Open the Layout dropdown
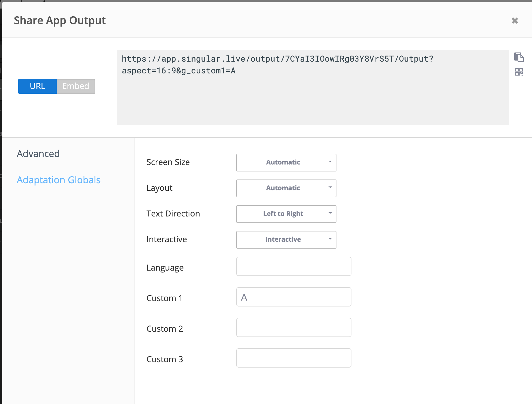The height and width of the screenshot is (404, 532). (286, 188)
